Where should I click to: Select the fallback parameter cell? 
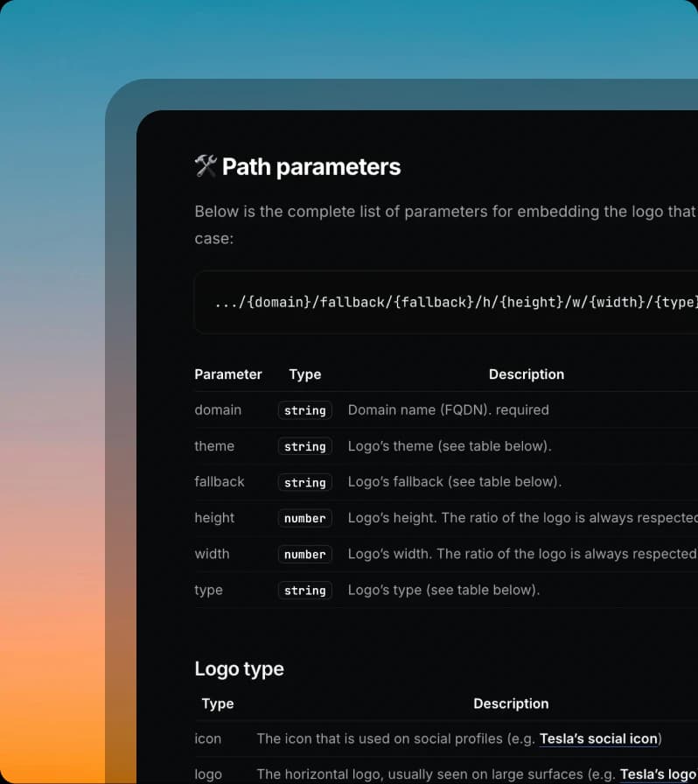coord(220,482)
